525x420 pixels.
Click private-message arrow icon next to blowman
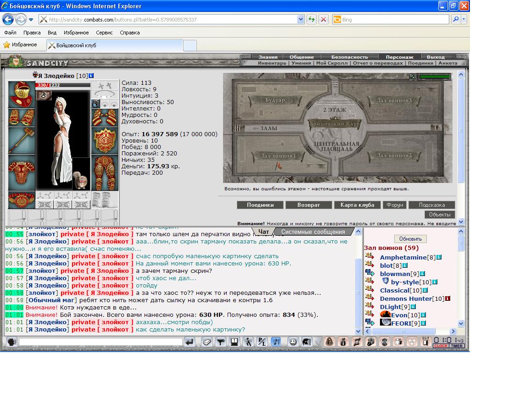pos(369,272)
